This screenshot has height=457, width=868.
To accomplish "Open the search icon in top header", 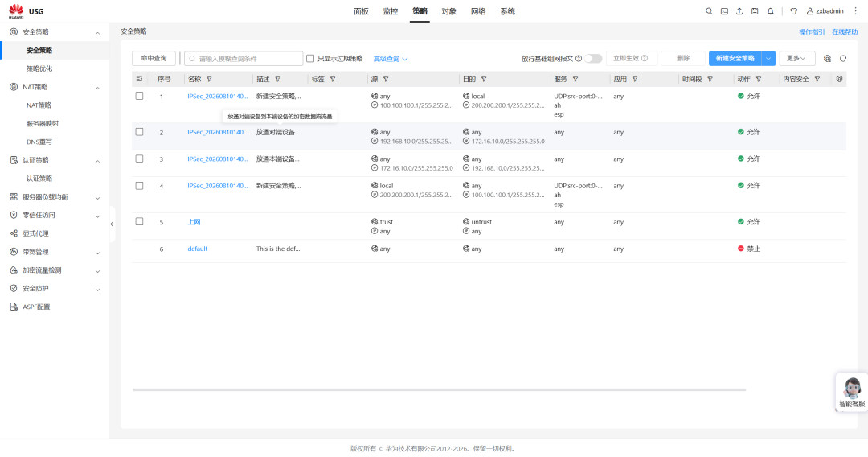I will click(709, 11).
